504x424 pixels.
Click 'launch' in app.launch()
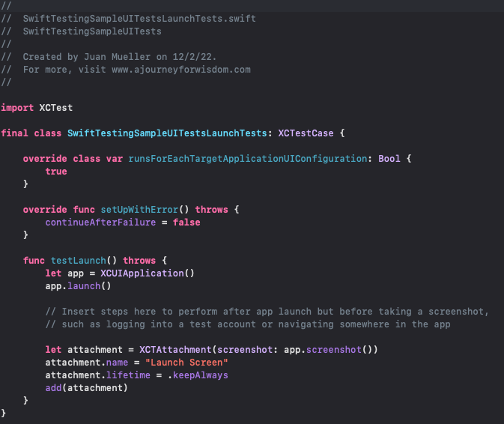point(84,286)
